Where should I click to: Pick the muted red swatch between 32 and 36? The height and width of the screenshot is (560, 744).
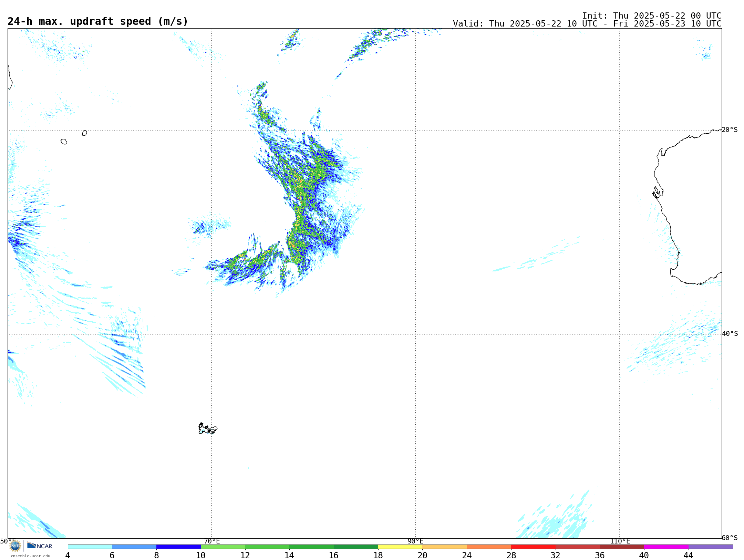(578, 547)
